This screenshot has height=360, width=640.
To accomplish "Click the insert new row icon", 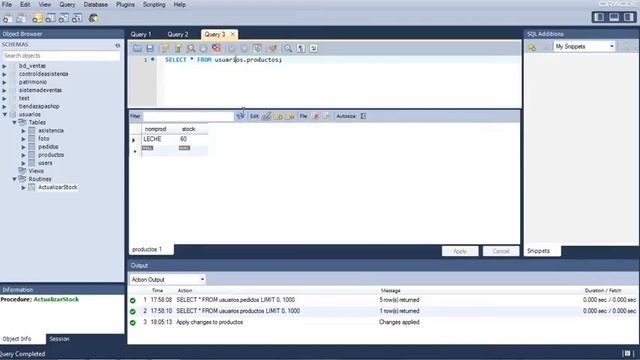I will [x=278, y=116].
